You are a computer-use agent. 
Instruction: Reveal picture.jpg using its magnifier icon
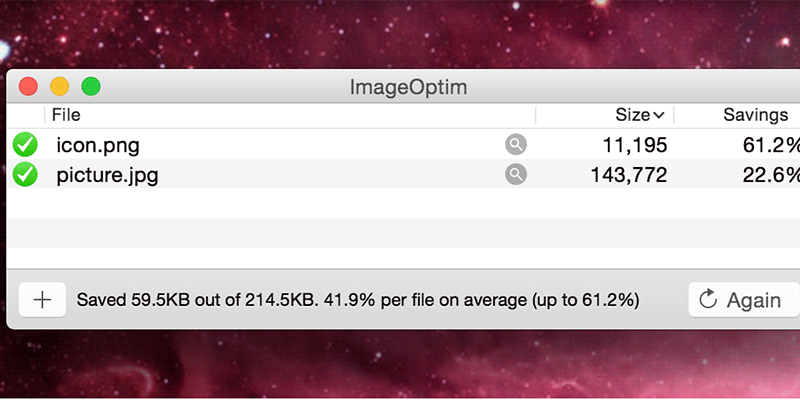coord(516,174)
